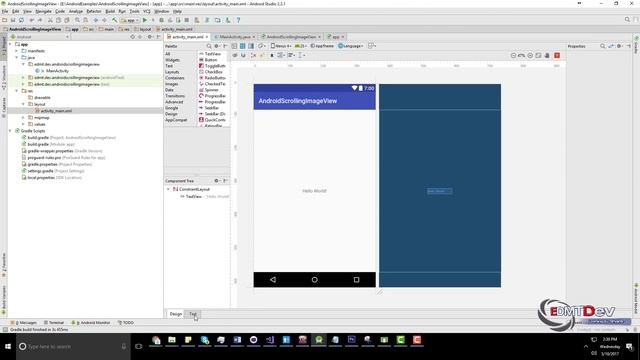Image resolution: width=640 pixels, height=360 pixels.
Task: Click the Search Everywhere magnifier at top right
Action: (627, 20)
